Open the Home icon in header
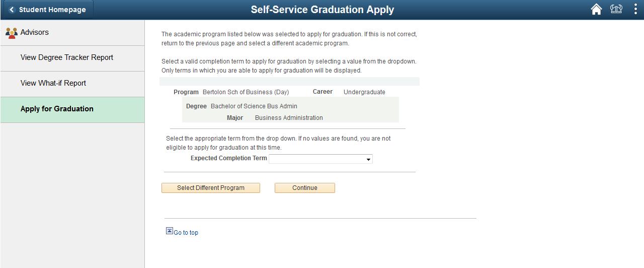Image resolution: width=644 pixels, height=268 pixels. (596, 10)
